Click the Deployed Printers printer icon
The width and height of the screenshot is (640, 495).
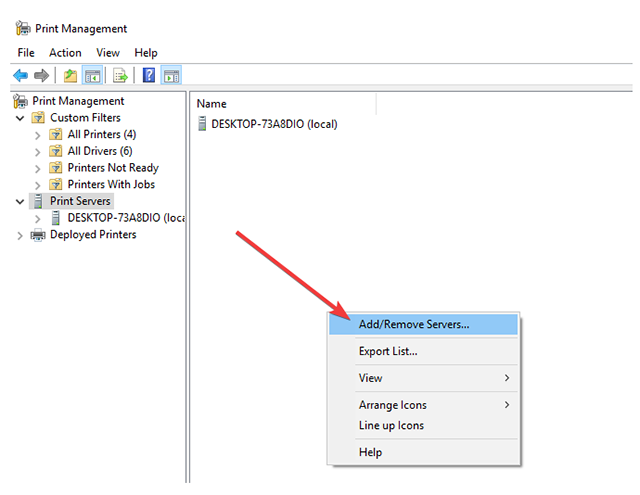coord(38,235)
